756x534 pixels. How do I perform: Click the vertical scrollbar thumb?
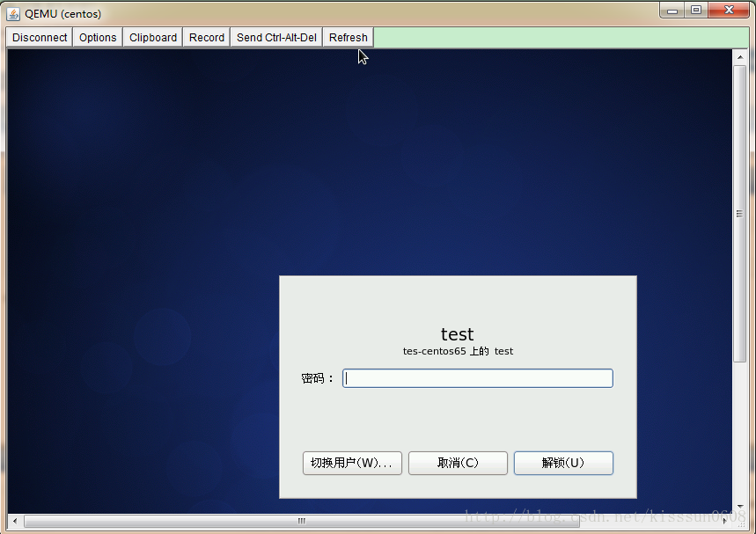pyautogui.click(x=740, y=214)
